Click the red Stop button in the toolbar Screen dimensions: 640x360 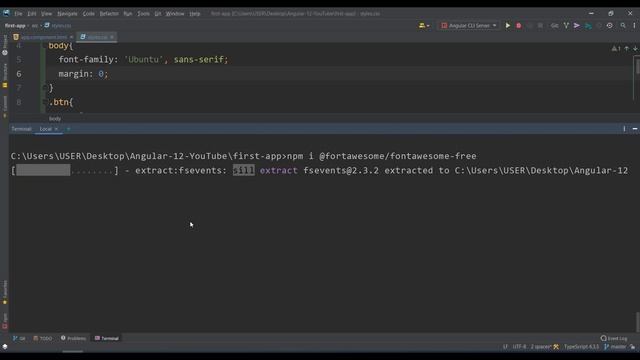(x=519, y=25)
